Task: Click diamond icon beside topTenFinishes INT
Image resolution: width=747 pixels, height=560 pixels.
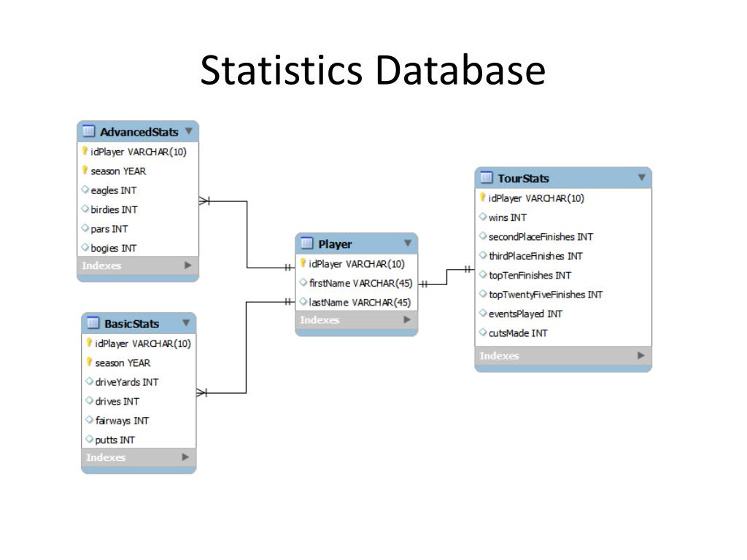Action: click(483, 275)
